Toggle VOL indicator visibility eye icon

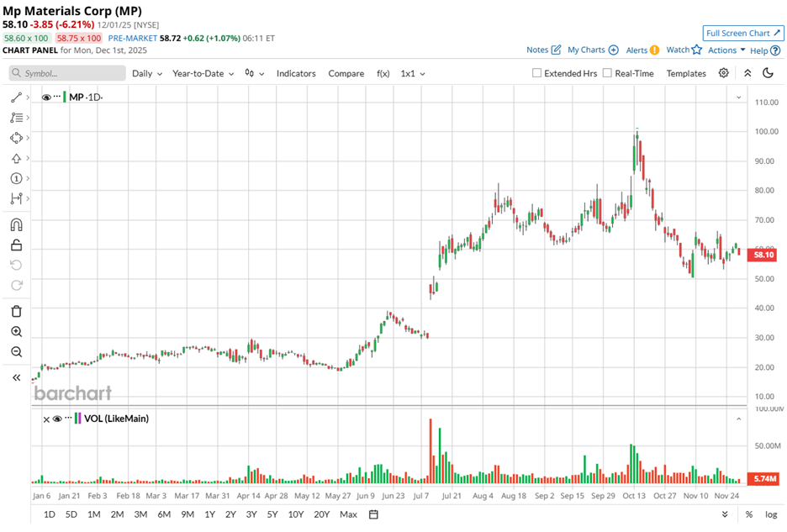coord(57,419)
